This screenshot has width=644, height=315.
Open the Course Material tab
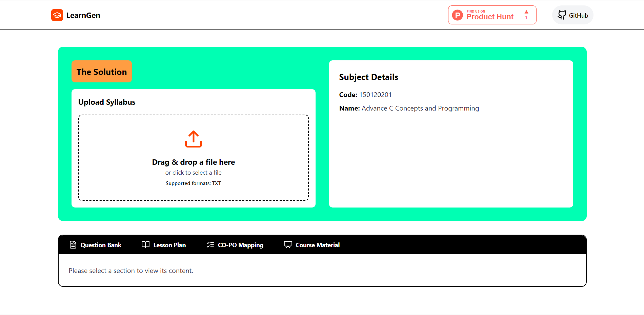click(x=312, y=245)
